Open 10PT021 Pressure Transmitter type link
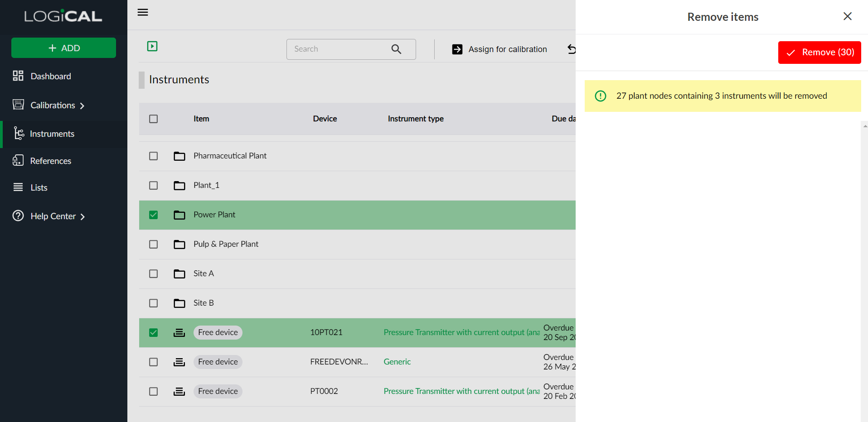Image resolution: width=868 pixels, height=422 pixels. [x=461, y=332]
